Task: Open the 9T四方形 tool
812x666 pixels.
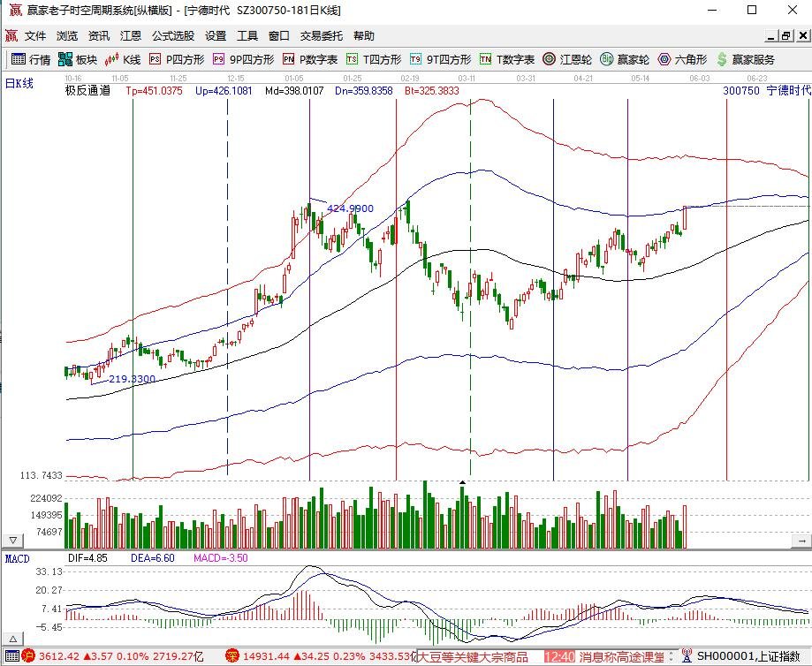Action: coord(440,59)
